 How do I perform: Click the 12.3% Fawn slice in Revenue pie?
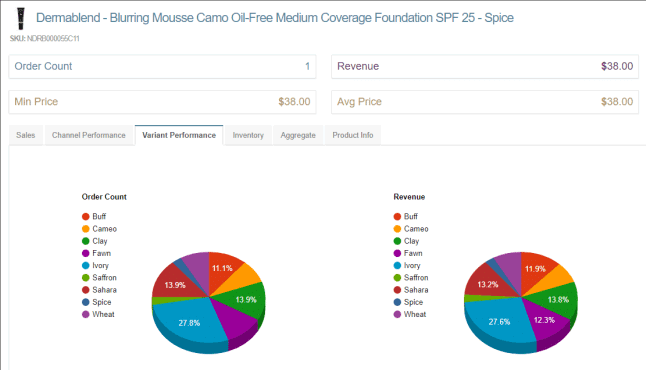pos(544,319)
